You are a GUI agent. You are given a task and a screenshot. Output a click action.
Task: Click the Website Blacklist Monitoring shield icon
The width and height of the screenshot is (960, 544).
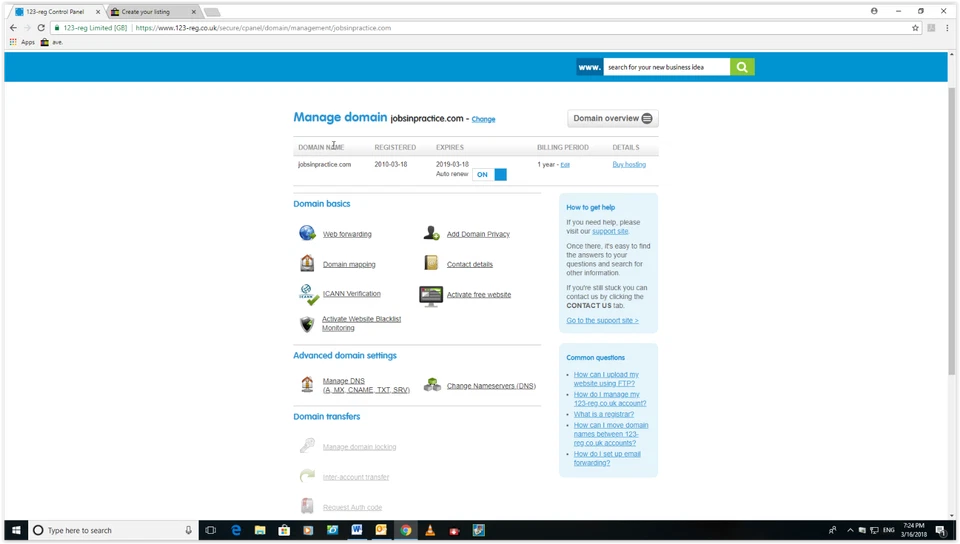(307, 324)
